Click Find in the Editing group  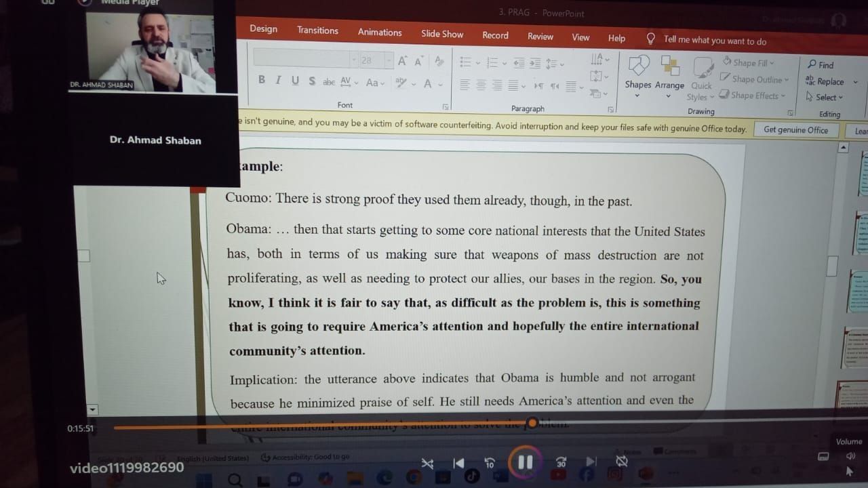[x=821, y=65]
